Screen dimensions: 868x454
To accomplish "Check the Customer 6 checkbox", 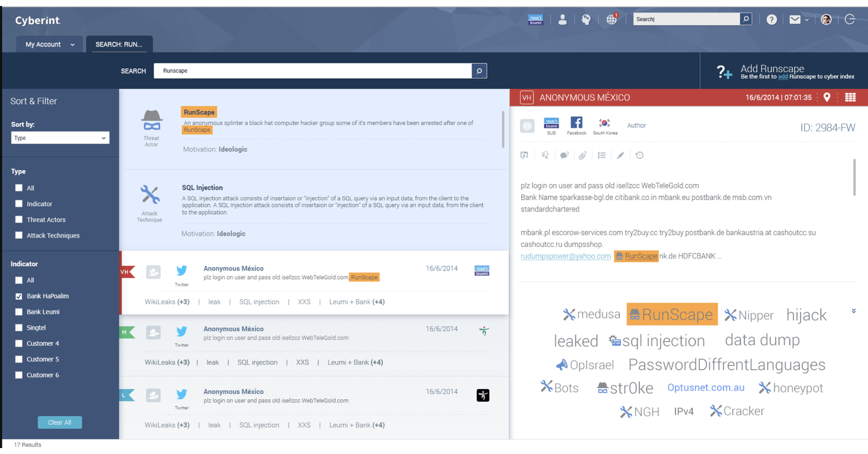I will click(x=19, y=375).
